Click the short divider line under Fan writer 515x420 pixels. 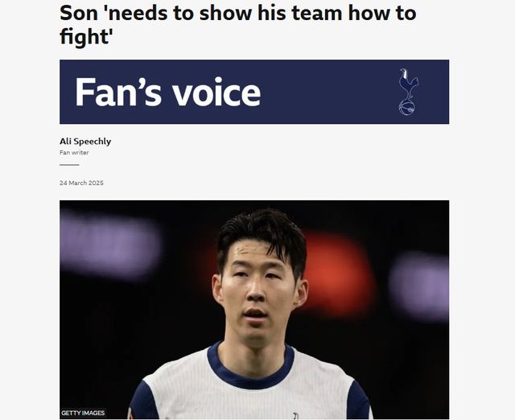click(69, 164)
